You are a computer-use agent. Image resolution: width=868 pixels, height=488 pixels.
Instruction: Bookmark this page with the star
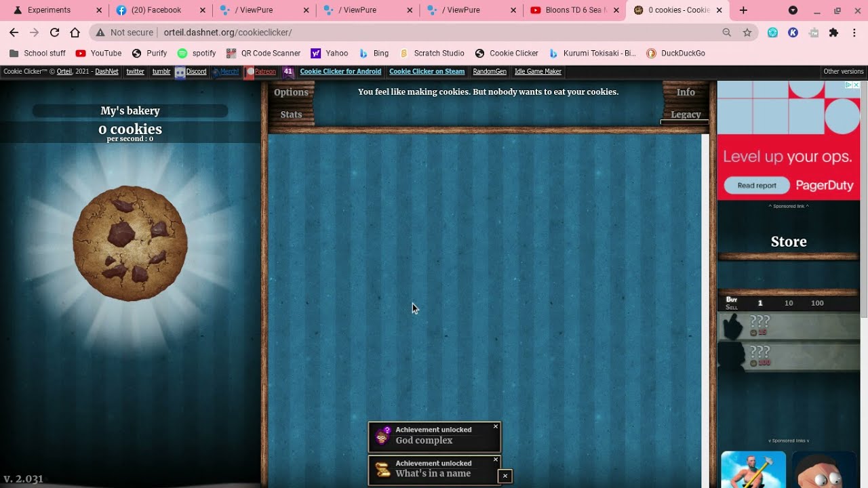click(x=747, y=33)
